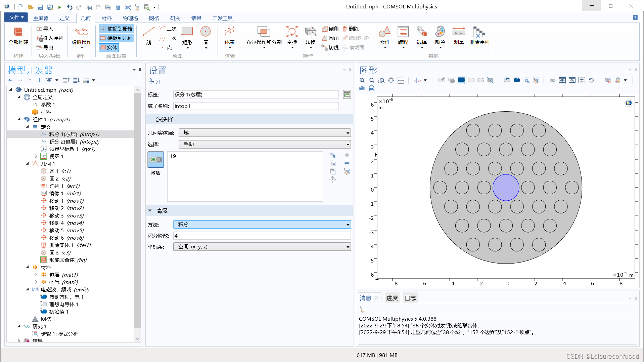The width and height of the screenshot is (644, 362).
Task: Open the 坐标系 dropdown
Action: [x=262, y=247]
